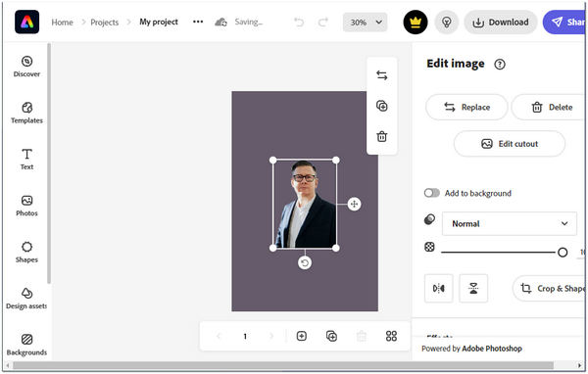This screenshot has width=588, height=374.
Task: Click the delete page trash icon
Action: 362,336
